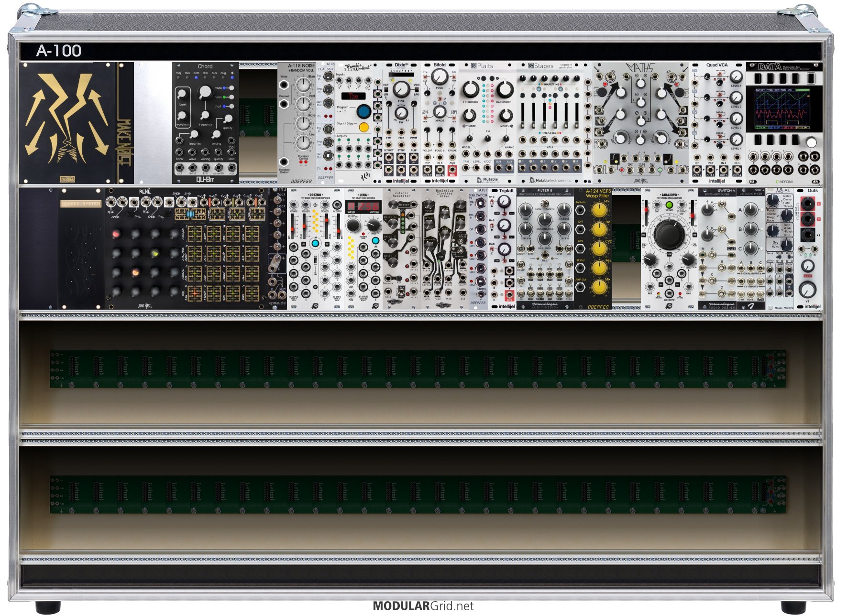Click the A-124 Wasp Filter Lev. knob
847x616 pixels.
tap(599, 210)
